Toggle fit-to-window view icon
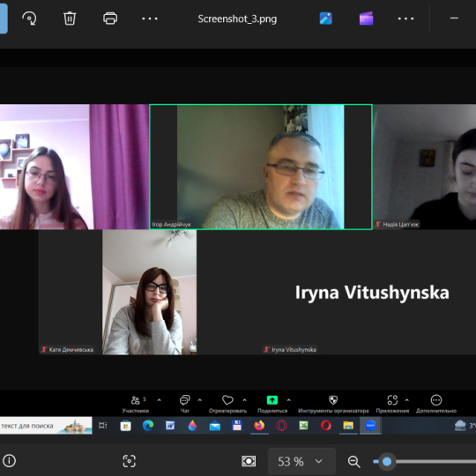 point(249,461)
